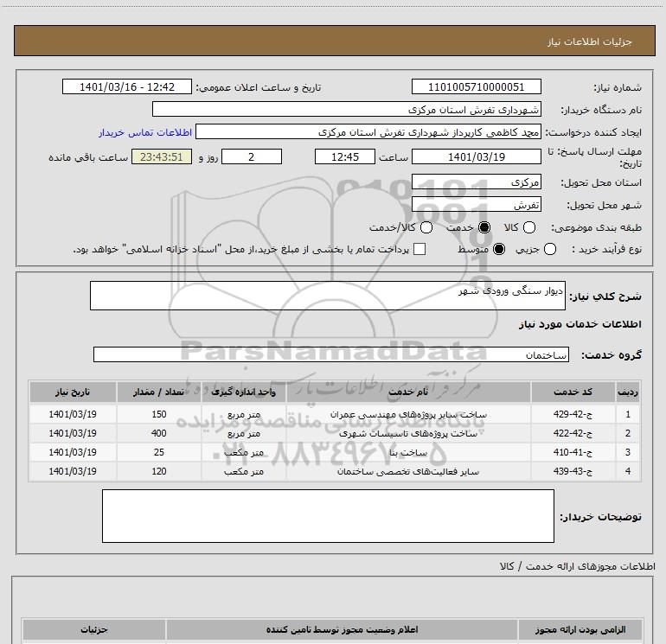Select service code ج-43-439
The image size is (666, 644).
point(573,472)
